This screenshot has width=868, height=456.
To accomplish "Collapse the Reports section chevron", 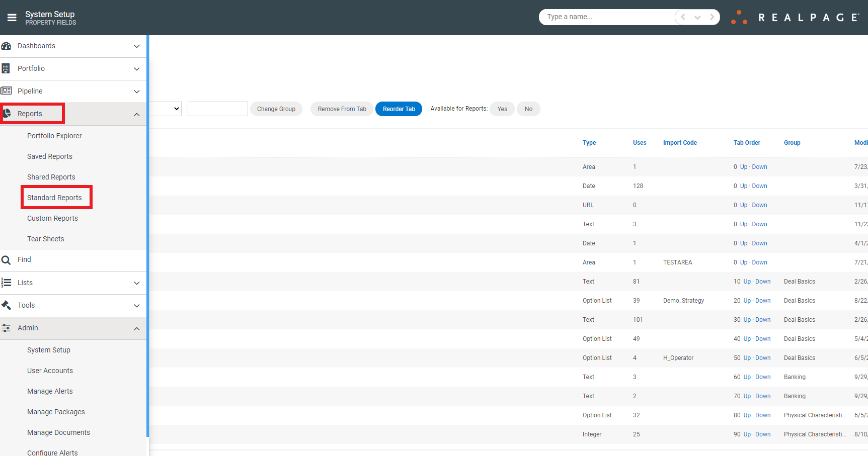I will (136, 114).
